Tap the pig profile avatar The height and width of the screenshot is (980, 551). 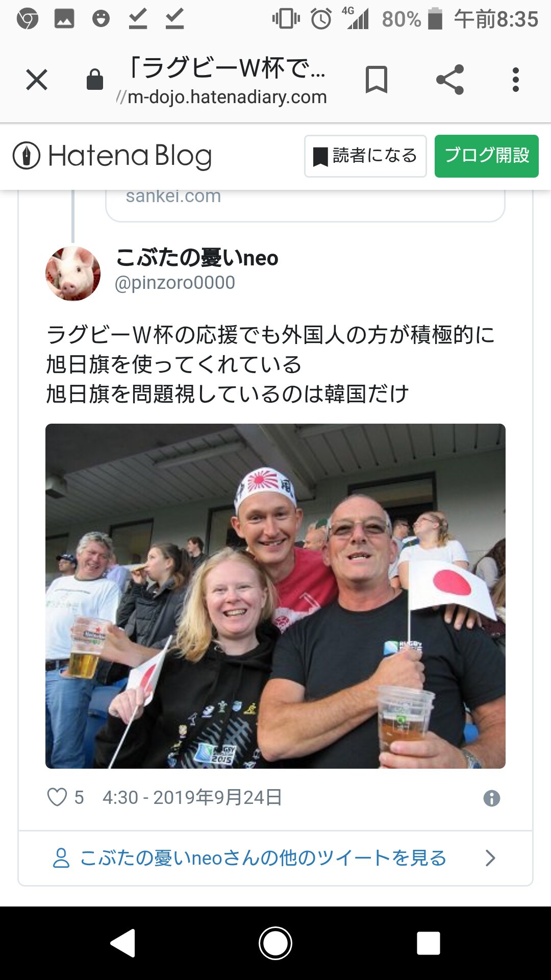click(x=73, y=274)
